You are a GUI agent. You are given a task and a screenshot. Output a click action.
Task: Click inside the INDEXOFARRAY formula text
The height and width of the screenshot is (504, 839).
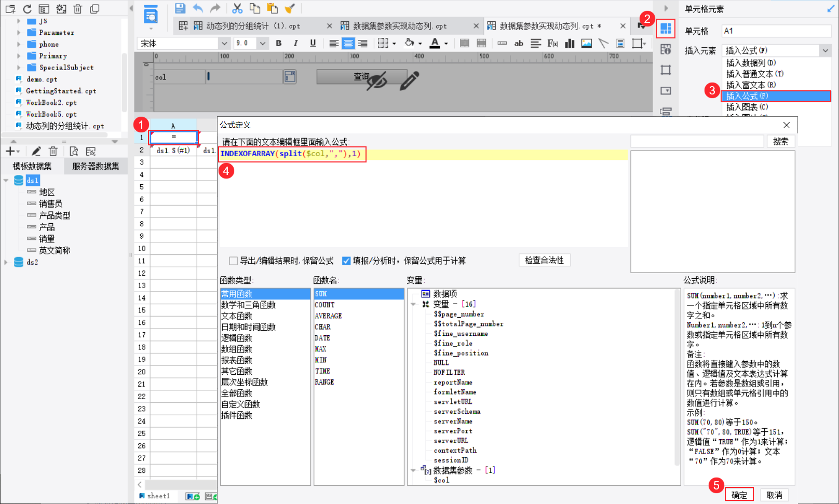click(290, 154)
